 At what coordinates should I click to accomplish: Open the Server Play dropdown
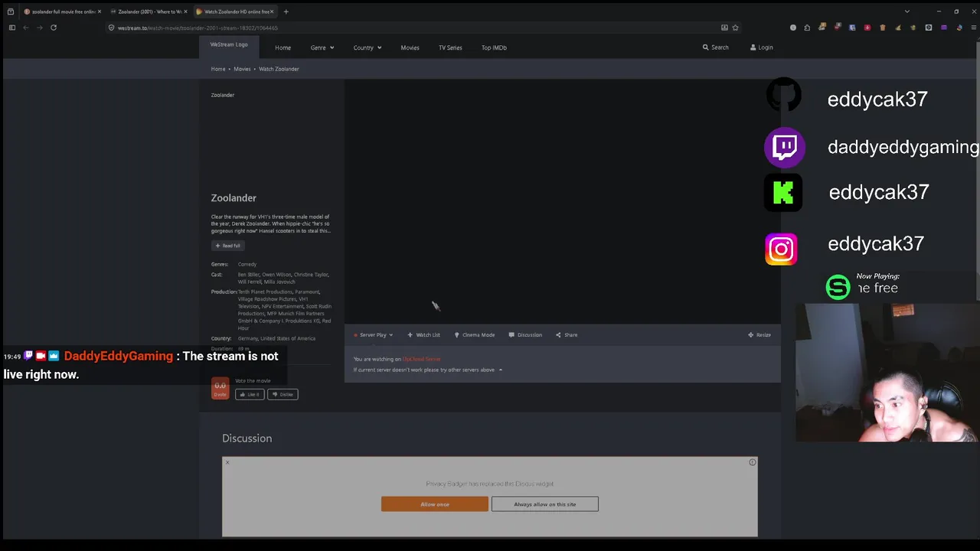click(x=373, y=334)
